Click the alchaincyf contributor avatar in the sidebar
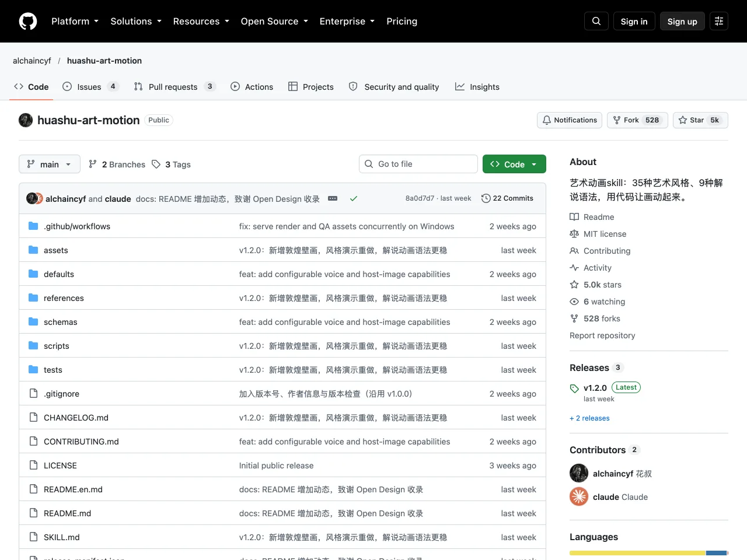Viewport: 747px width, 560px height. (579, 473)
